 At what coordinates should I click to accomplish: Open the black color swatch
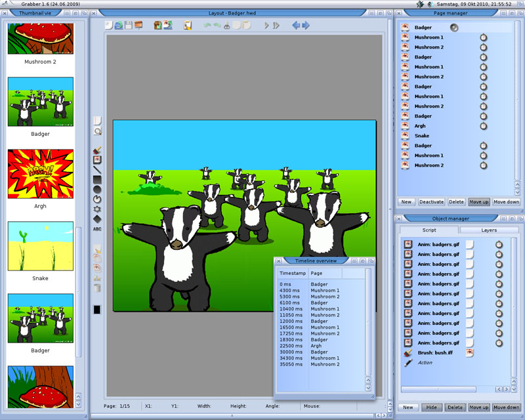click(x=96, y=310)
